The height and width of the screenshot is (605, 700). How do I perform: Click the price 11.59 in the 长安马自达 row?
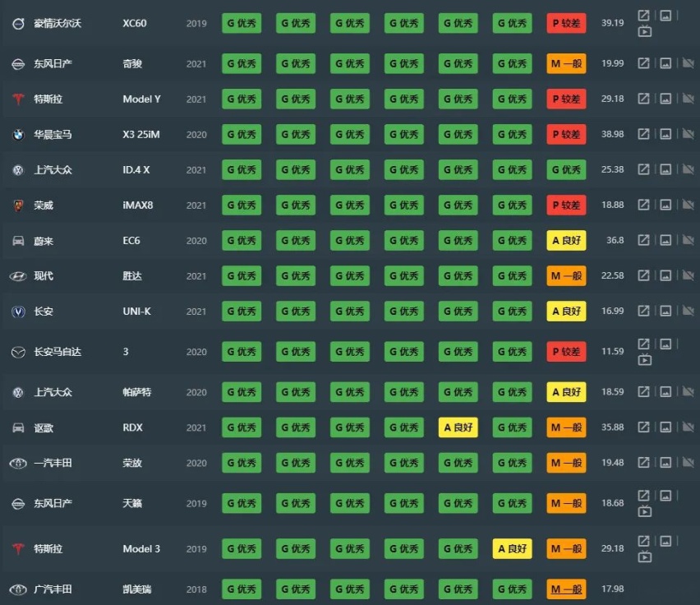[613, 351]
